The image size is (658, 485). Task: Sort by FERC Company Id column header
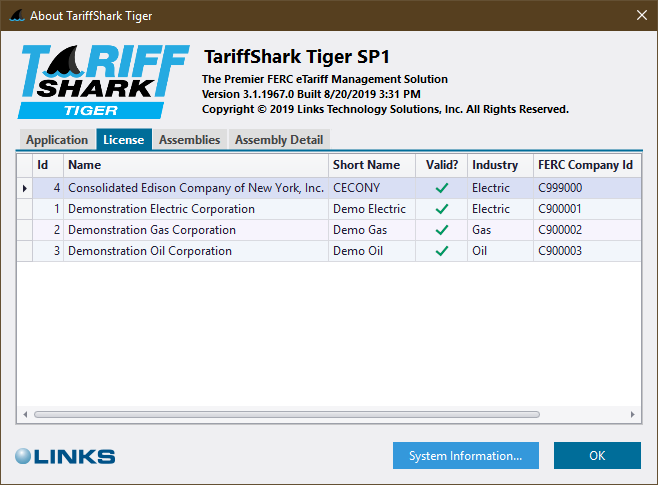click(587, 165)
